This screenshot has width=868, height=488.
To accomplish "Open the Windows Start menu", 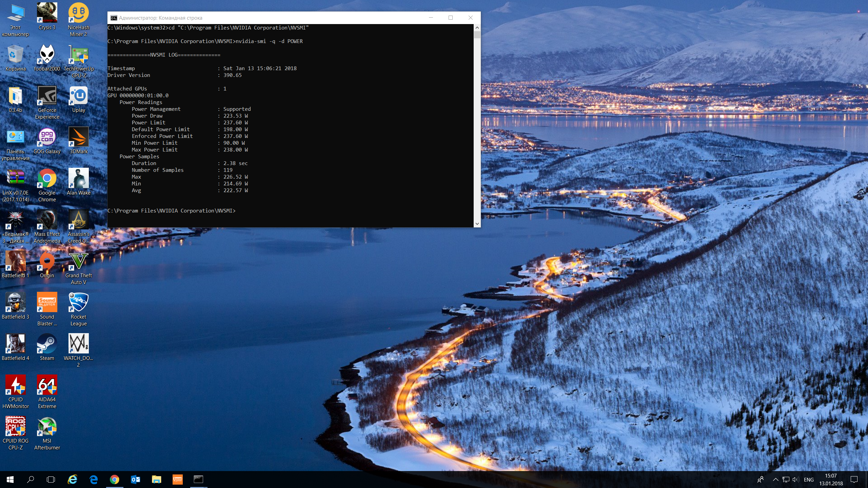I will click(x=10, y=479).
